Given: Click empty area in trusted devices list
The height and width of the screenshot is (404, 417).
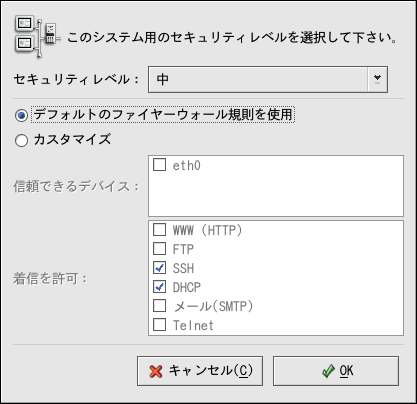Looking at the screenshot, I should coord(276,195).
